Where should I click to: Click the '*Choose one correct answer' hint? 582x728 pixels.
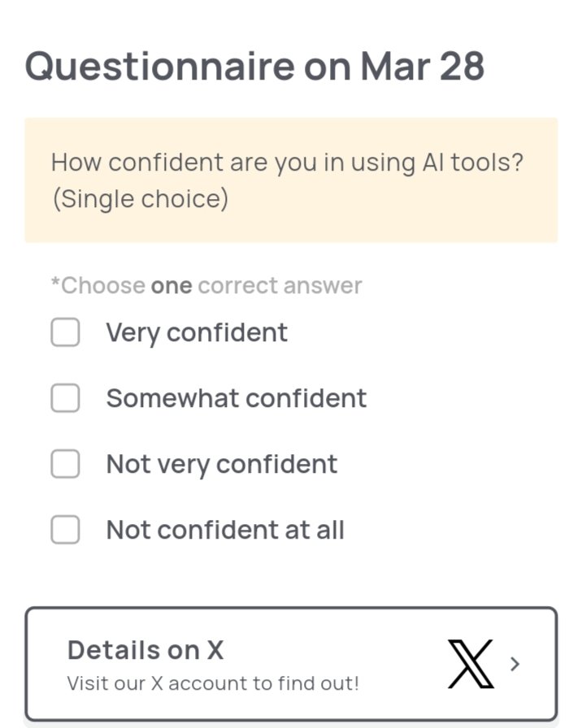[206, 285]
